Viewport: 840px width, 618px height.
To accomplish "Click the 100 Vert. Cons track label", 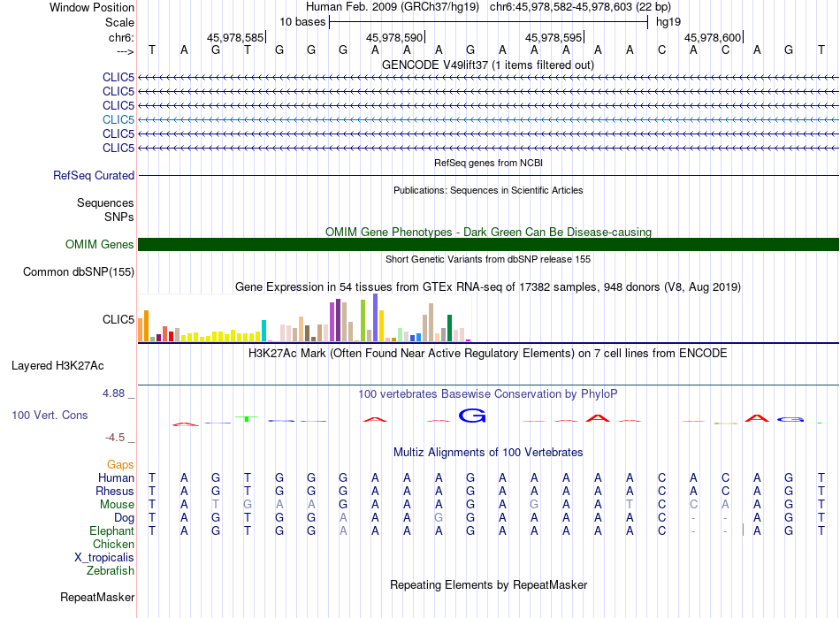I will click(x=50, y=416).
